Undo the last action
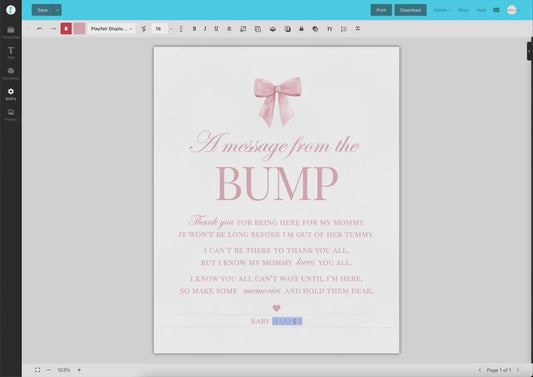533x377 pixels. point(39,29)
